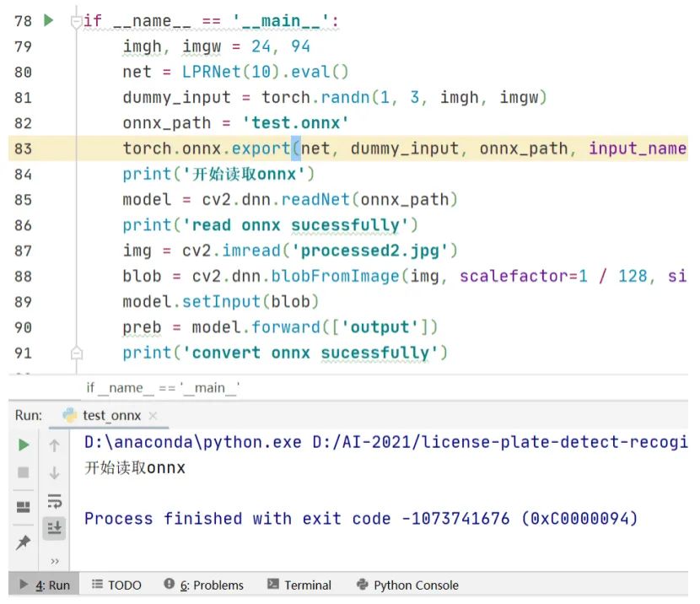Click the fold end marker on line 91
This screenshot has height=604, width=700.
tap(77, 353)
